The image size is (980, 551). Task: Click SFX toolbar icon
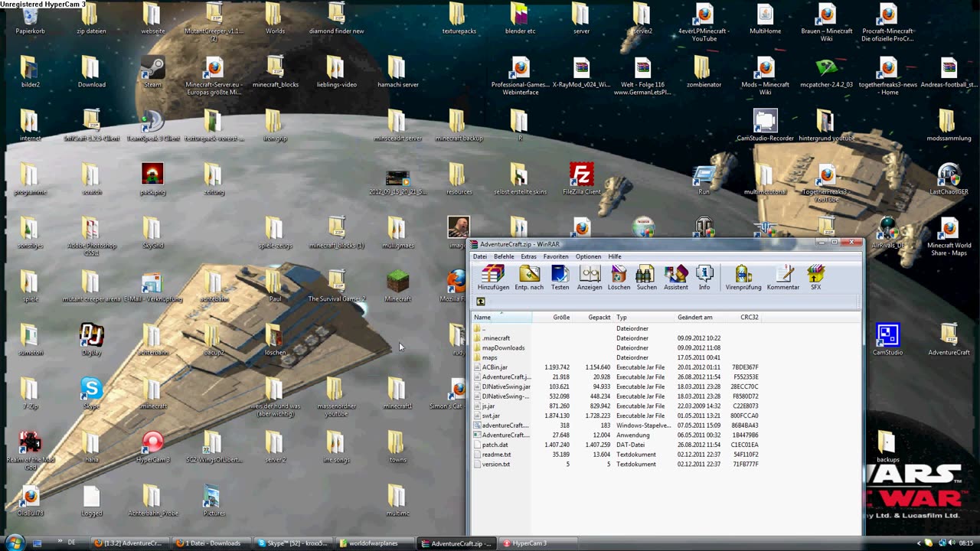[x=816, y=277]
